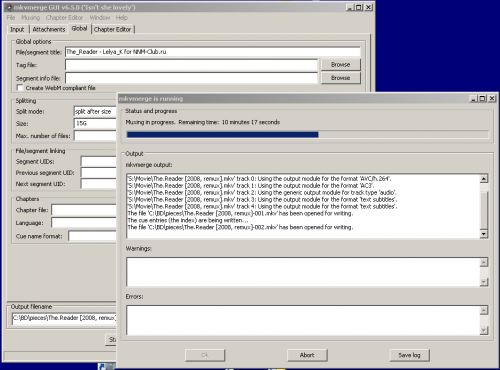This screenshot has width=500, height=370.
Task: Open the Split mode dropdown
Action: [95, 111]
